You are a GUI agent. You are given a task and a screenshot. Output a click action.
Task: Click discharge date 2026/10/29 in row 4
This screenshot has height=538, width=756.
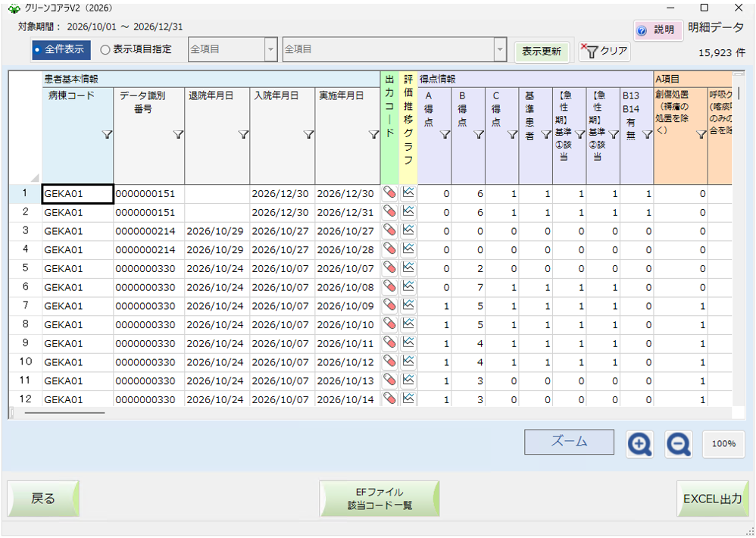217,250
